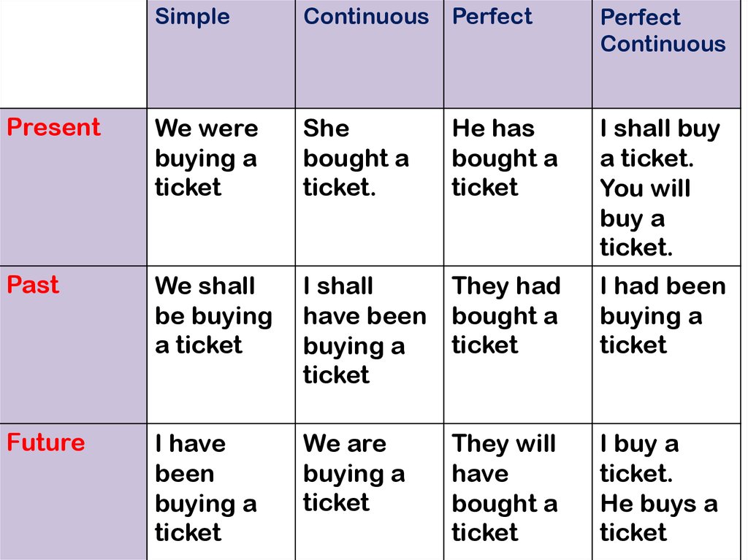Click the Continuous column header
The width and height of the screenshot is (748, 560).
[x=369, y=54]
